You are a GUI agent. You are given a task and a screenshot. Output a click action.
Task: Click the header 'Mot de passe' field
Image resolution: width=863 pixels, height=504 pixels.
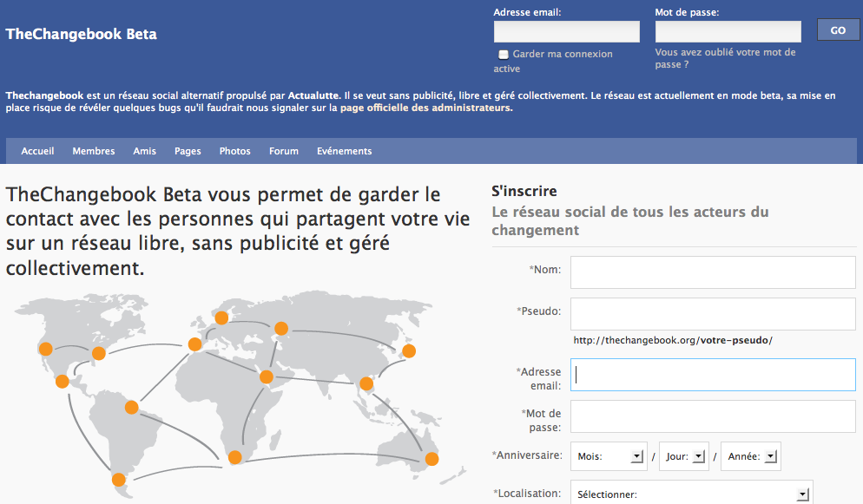728,32
